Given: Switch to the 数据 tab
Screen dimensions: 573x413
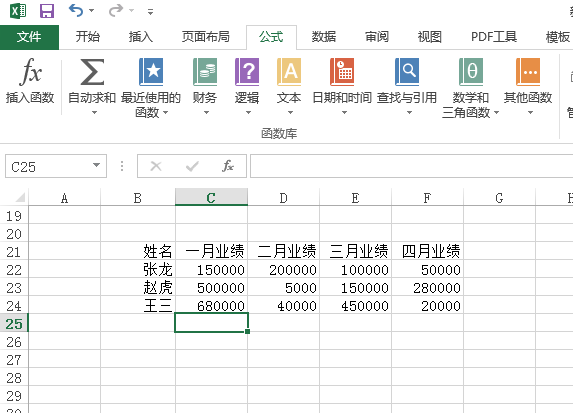Looking at the screenshot, I should 324,37.
